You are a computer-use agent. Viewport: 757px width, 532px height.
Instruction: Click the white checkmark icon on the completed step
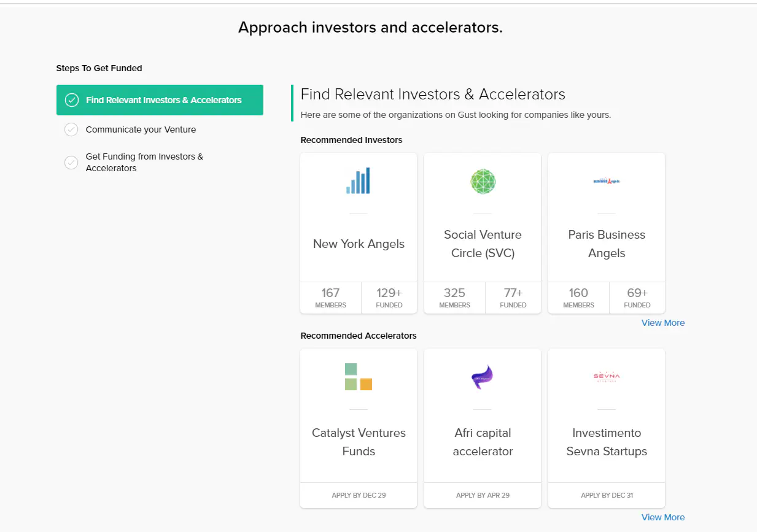[x=71, y=99]
